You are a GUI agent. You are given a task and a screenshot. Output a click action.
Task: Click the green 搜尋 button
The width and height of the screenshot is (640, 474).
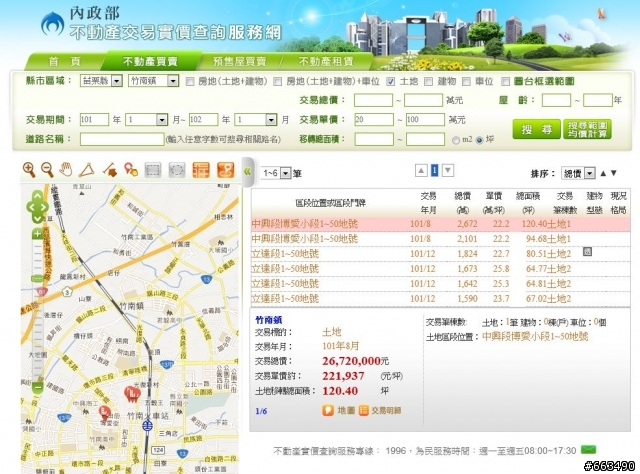coord(536,129)
